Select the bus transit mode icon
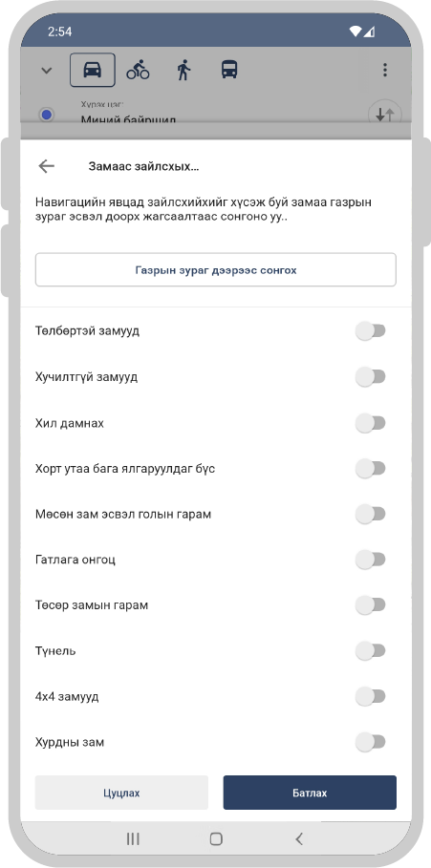431x868 pixels. tap(229, 70)
